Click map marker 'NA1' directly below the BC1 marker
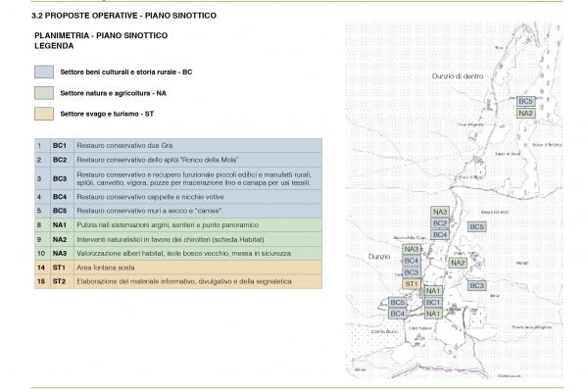 click(433, 314)
